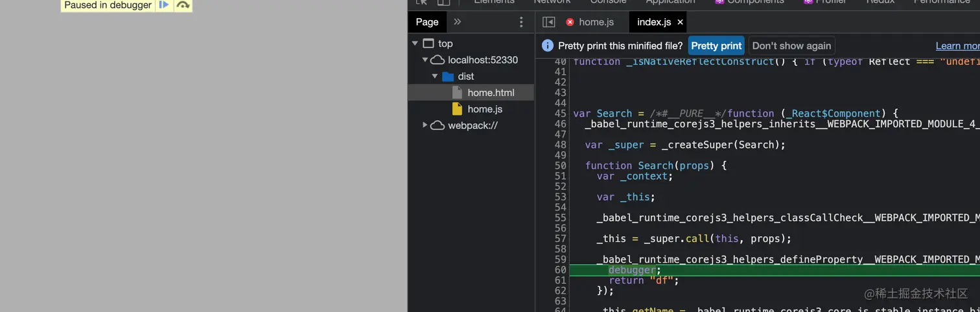Image resolution: width=980 pixels, height=312 pixels.
Task: Click the top frame window icon
Action: 428,43
